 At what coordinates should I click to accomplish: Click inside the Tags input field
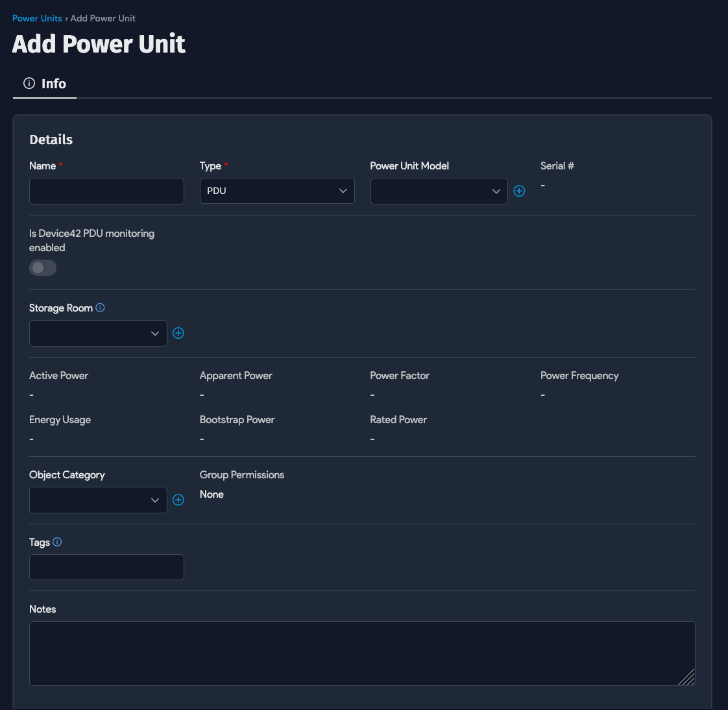[x=106, y=567]
